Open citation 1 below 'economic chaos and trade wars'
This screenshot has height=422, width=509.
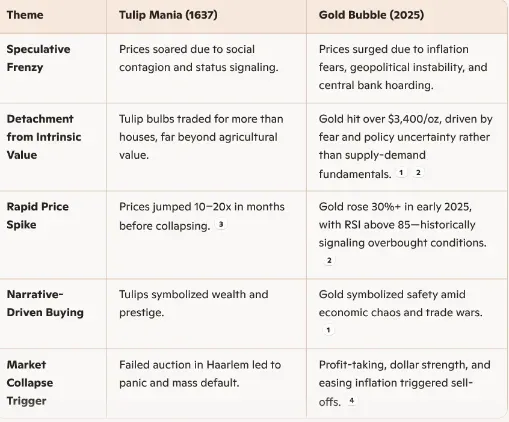328,330
